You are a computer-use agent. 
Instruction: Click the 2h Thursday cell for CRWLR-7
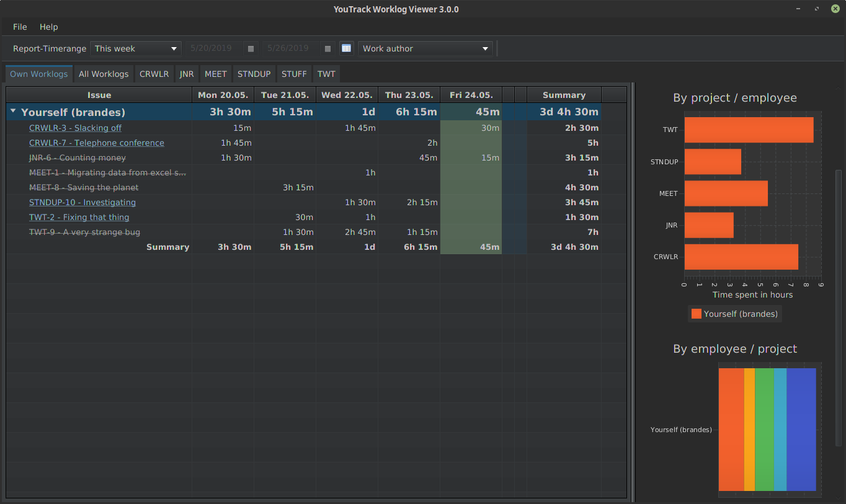[409, 143]
